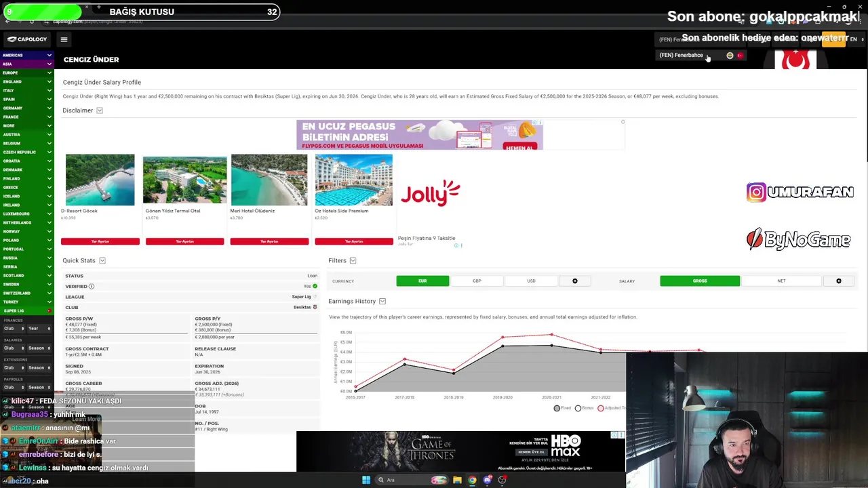Open Portugal in the sidebar menu
The image size is (868, 488).
(x=27, y=249)
